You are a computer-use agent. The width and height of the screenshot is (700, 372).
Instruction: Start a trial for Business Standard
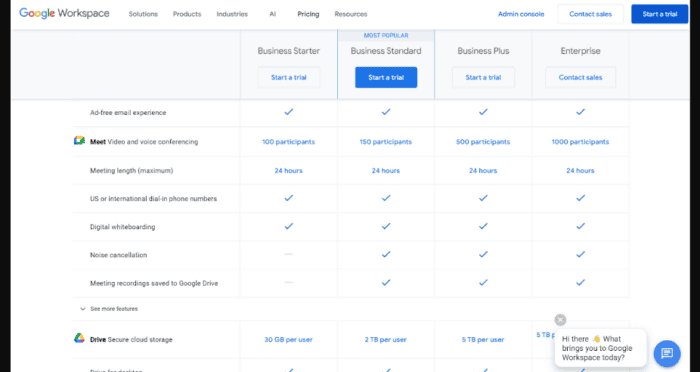coord(386,77)
